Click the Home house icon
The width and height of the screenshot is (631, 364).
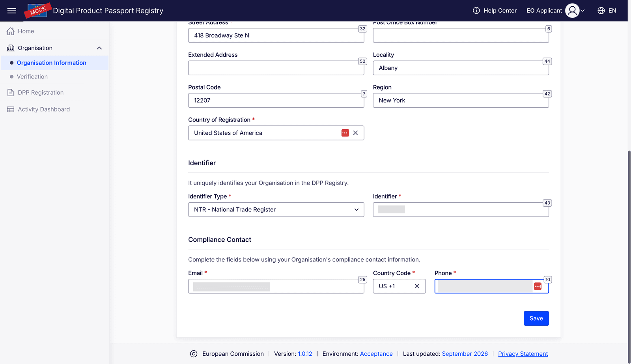(11, 31)
